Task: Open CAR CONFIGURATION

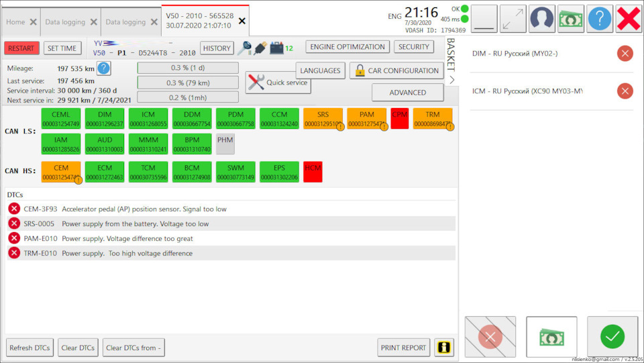Action: click(396, 70)
